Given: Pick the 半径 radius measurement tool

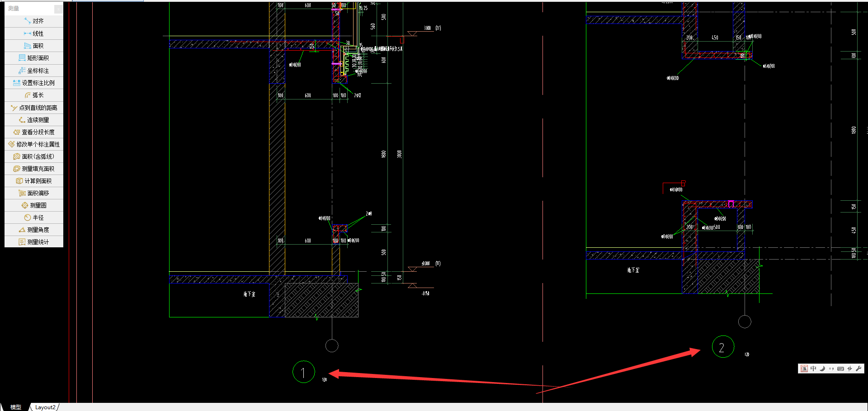Looking at the screenshot, I should [34, 217].
